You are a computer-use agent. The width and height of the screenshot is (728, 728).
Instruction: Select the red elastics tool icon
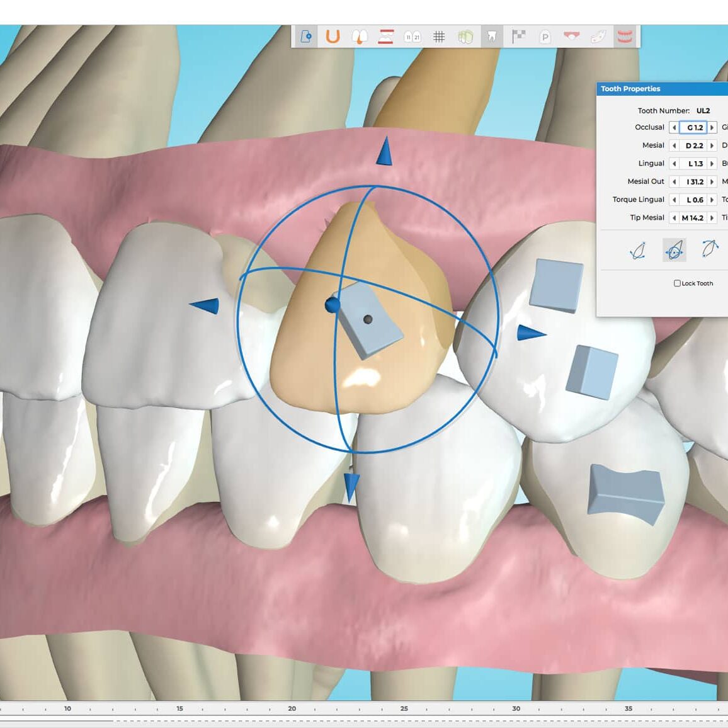click(385, 37)
